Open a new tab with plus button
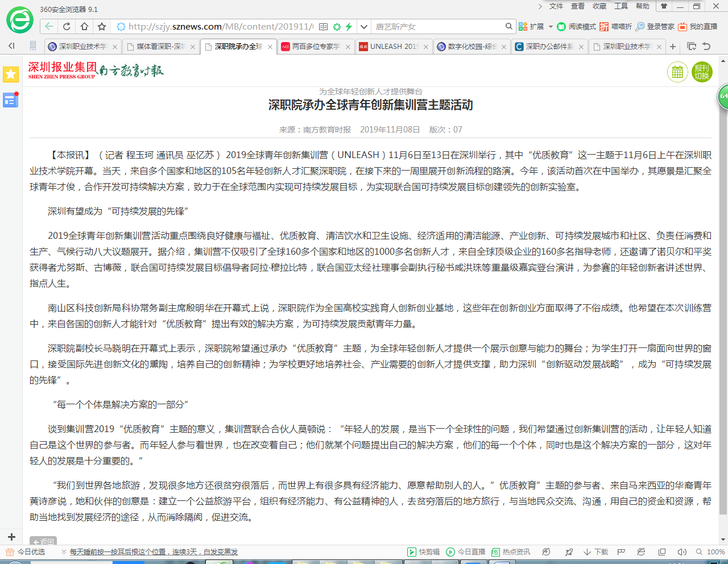 click(673, 47)
